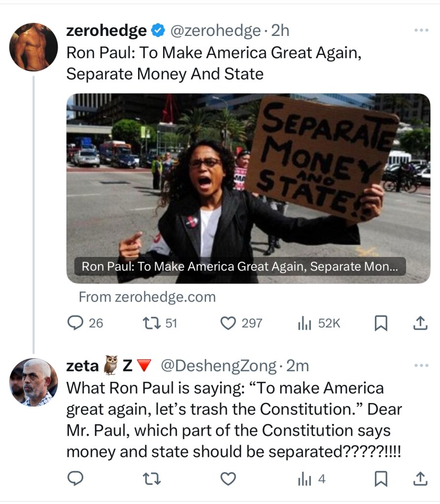The height and width of the screenshot is (504, 440).
Task: Reply to the zerohedge tweet
Action: pos(75,323)
